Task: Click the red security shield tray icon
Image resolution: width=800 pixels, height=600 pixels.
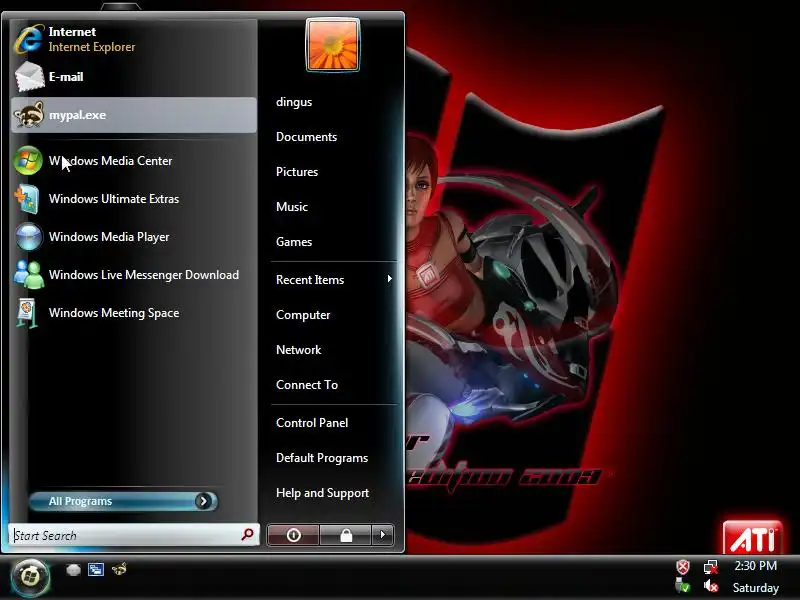Action: (x=683, y=566)
